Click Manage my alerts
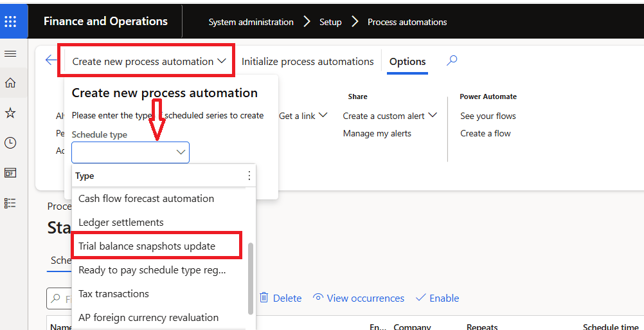This screenshot has width=644, height=330. click(x=377, y=133)
